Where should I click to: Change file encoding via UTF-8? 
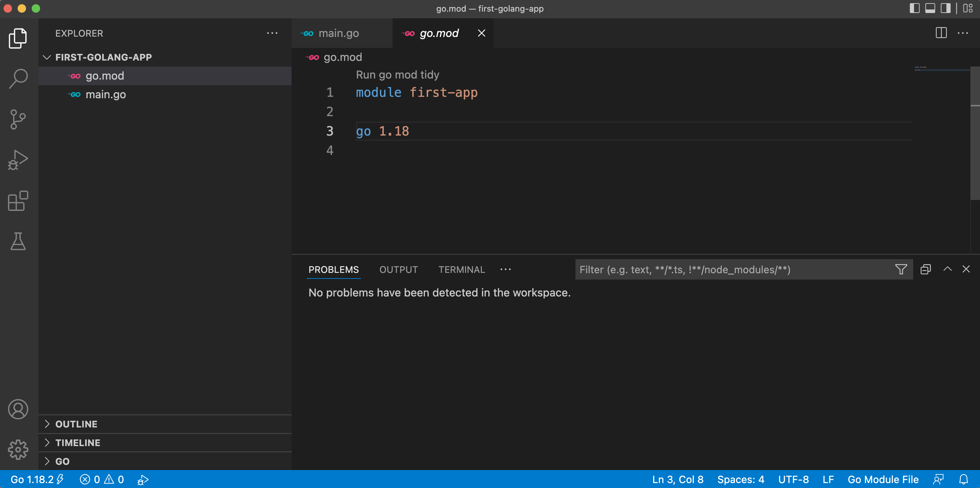tap(793, 479)
